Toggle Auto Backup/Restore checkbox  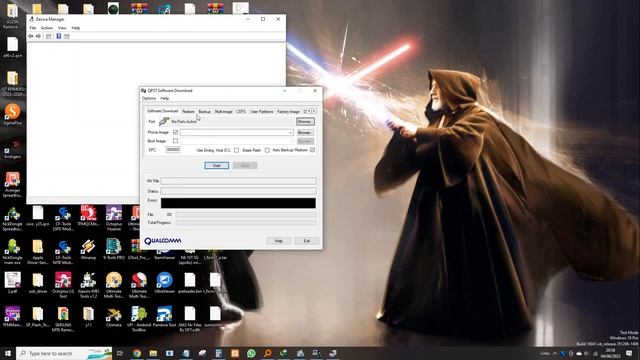pyautogui.click(x=312, y=150)
